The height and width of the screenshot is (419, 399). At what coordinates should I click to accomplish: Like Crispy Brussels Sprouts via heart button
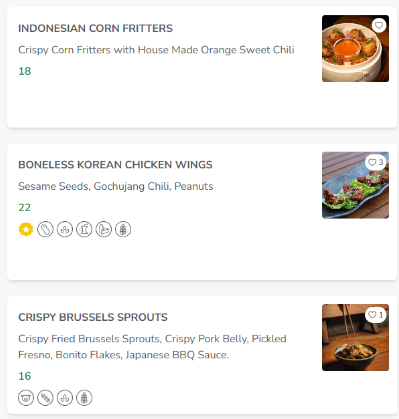[376, 315]
